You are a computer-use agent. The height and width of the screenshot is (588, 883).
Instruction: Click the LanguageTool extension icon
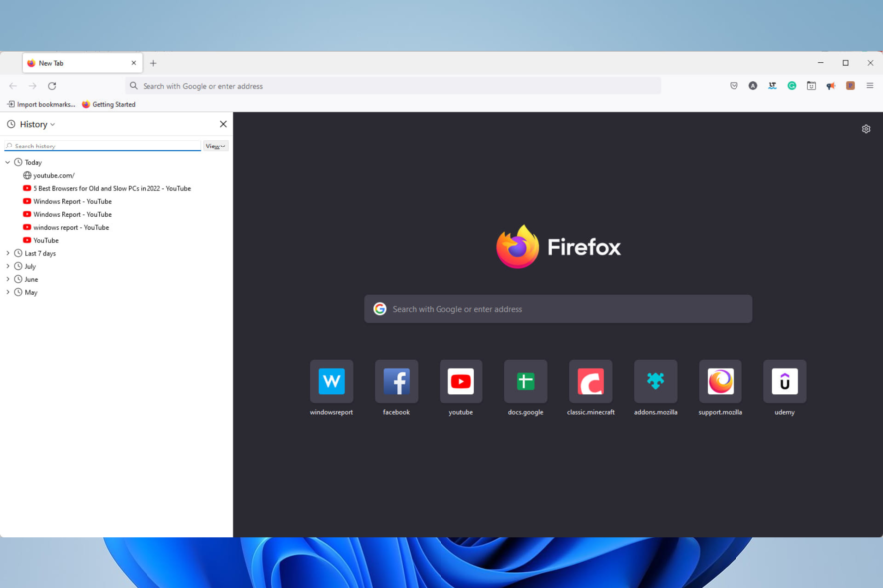772,86
